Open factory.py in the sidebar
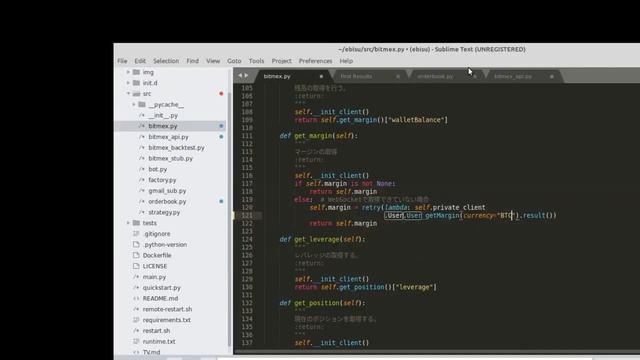Screen dimensions: 640x360 coord(162,180)
